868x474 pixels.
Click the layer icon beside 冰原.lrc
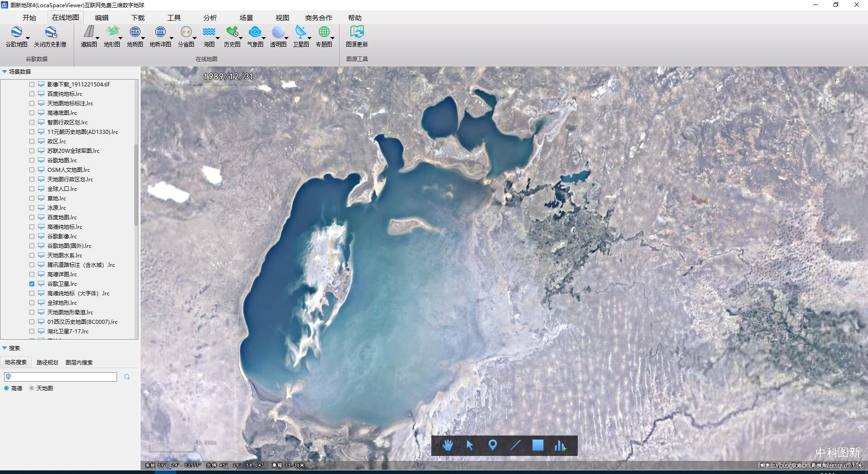[x=41, y=208]
